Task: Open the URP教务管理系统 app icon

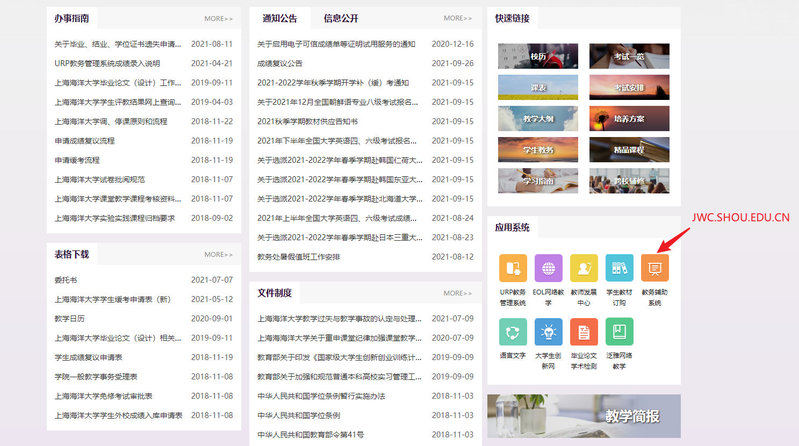Action: pyautogui.click(x=512, y=269)
